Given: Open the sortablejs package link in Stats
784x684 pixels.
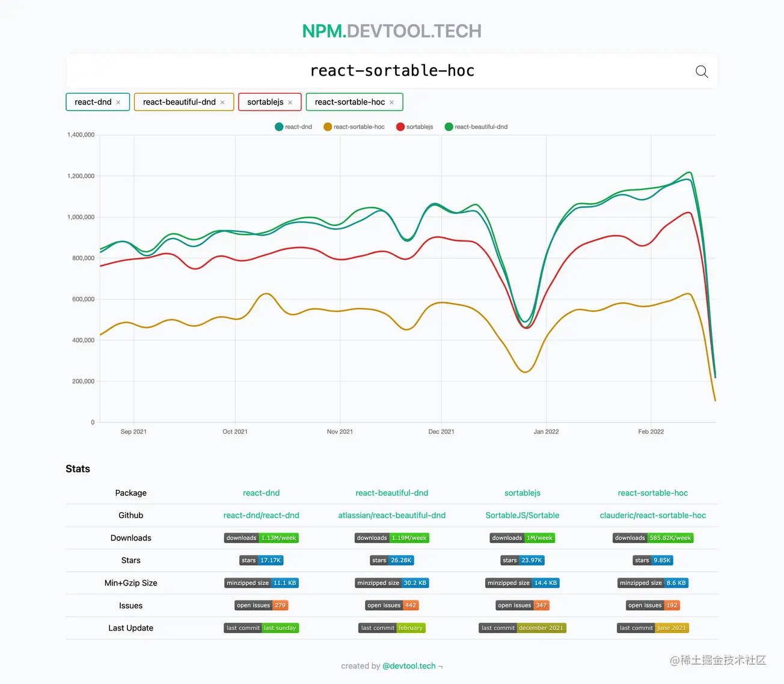Looking at the screenshot, I should (x=522, y=493).
